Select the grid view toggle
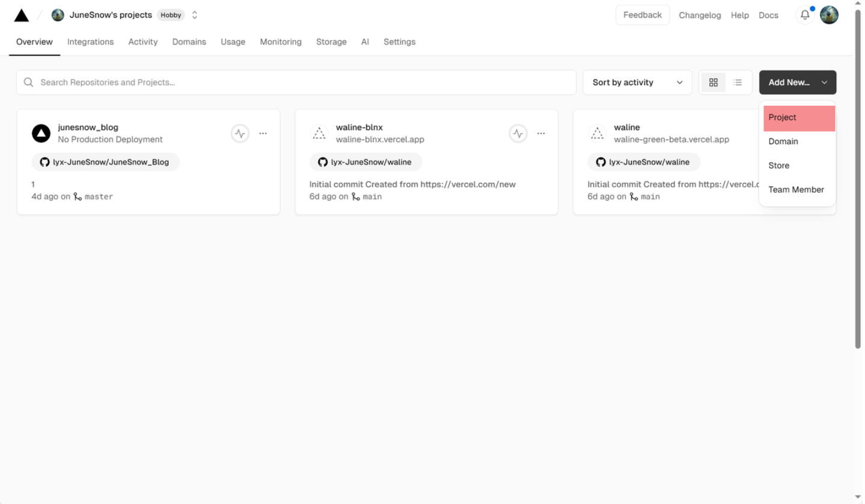This screenshot has height=504, width=865. pyautogui.click(x=714, y=82)
